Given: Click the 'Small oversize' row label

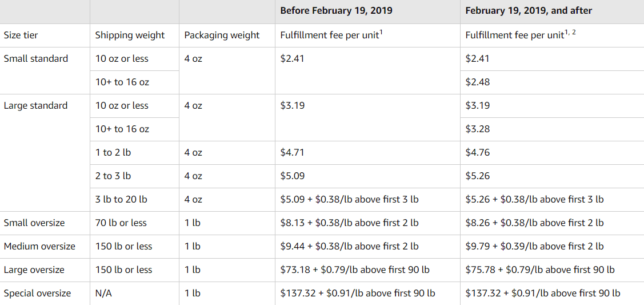Looking at the screenshot, I should click(34, 223).
